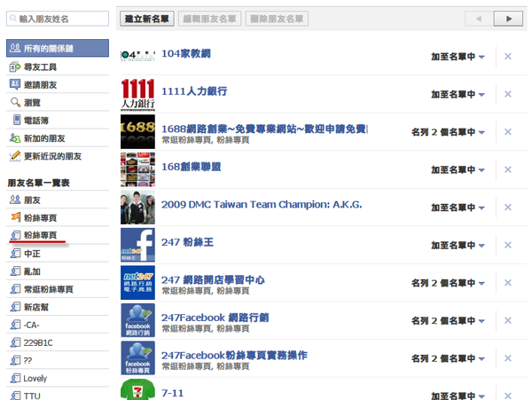Open the 亂加 friend list
The height and width of the screenshot is (400, 532).
[x=58, y=271]
